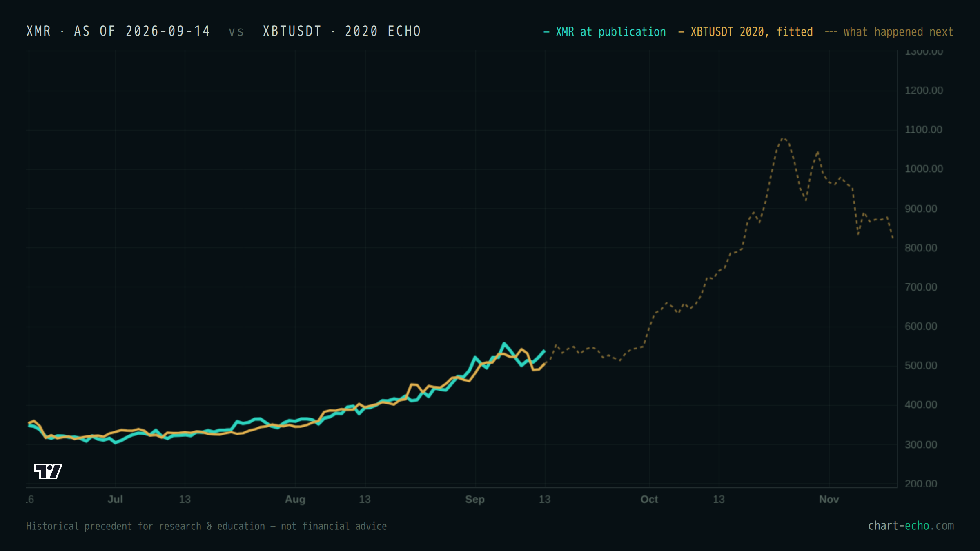The height and width of the screenshot is (551, 980).
Task: Click the Sep date axis label
Action: click(x=475, y=500)
